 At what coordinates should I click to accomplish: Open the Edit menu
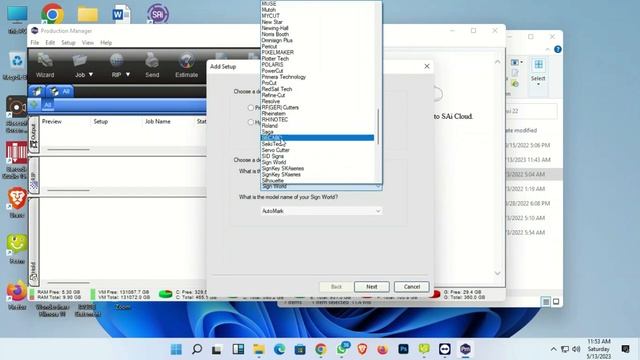[x=50, y=42]
